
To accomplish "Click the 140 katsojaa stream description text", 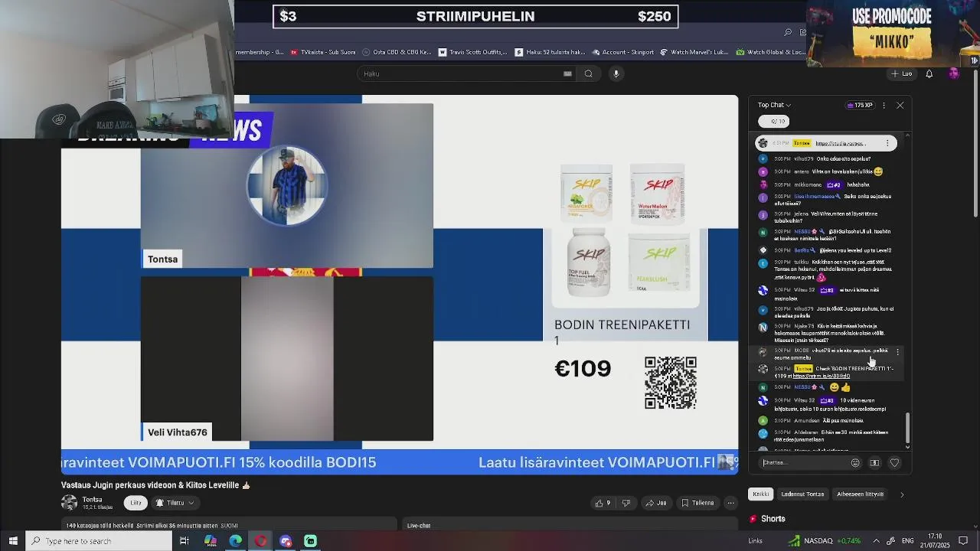I will (152, 526).
